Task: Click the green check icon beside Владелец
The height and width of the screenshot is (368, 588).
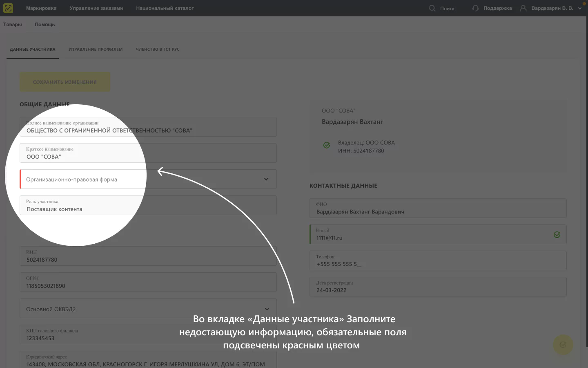Action: 327,145
